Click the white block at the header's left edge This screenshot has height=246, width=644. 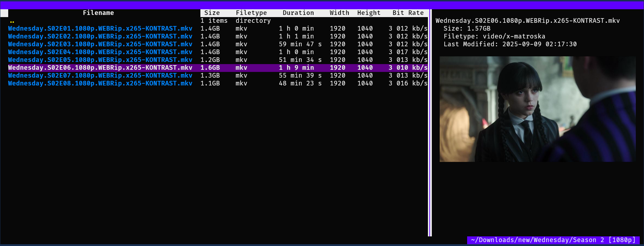pyautogui.click(x=4, y=13)
